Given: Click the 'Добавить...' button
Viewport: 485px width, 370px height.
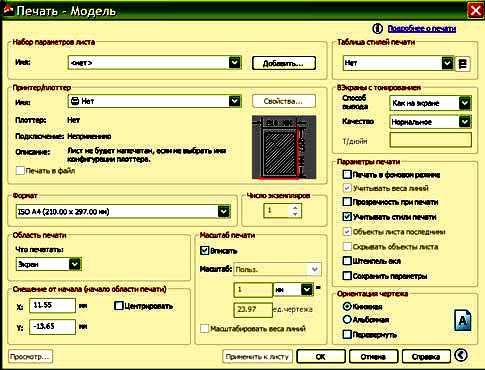Looking at the screenshot, I should (284, 63).
